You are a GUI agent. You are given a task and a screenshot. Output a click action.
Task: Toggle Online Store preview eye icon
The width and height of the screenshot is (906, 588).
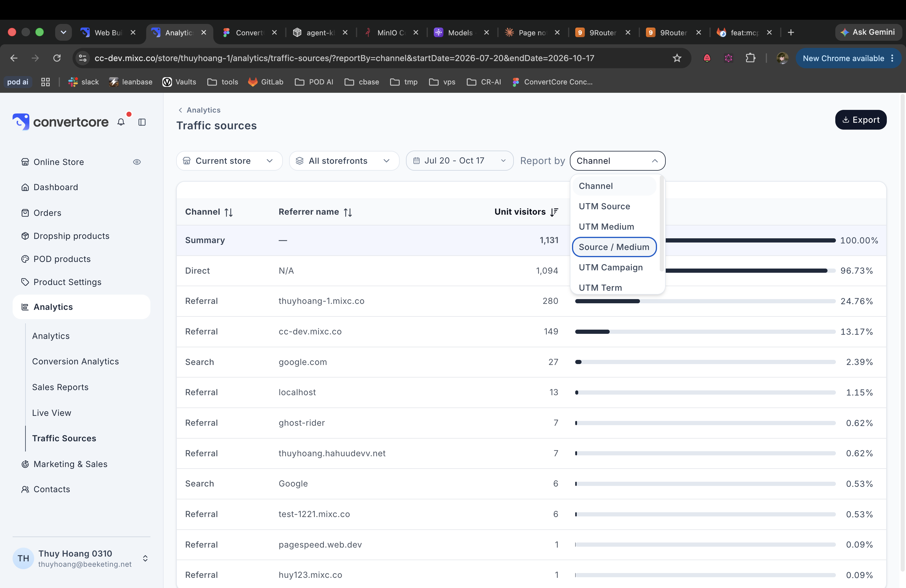pos(137,162)
